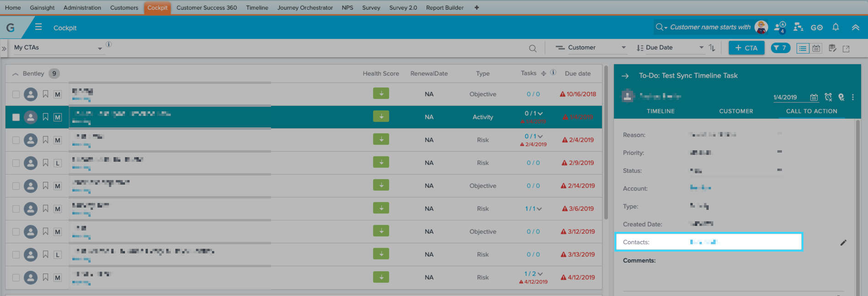This screenshot has height=296, width=868.
Task: Select checkbox for CTA due 3/6/2019
Action: point(16,209)
